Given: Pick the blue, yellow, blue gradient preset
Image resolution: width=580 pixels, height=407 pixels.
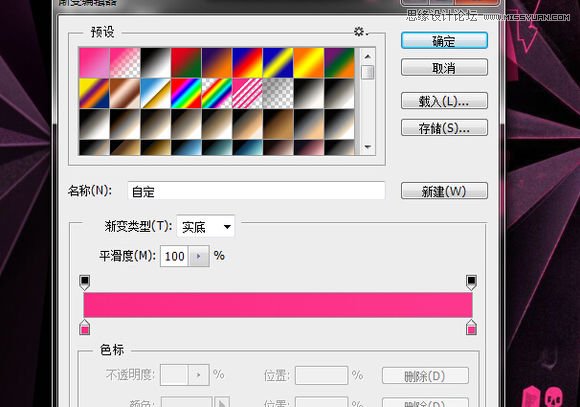Looking at the screenshot, I should (278, 63).
